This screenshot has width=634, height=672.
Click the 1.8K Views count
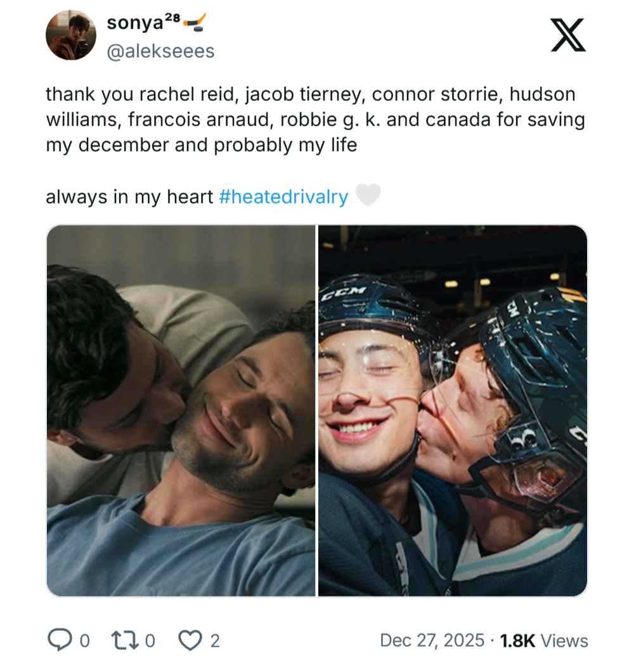[x=544, y=641]
